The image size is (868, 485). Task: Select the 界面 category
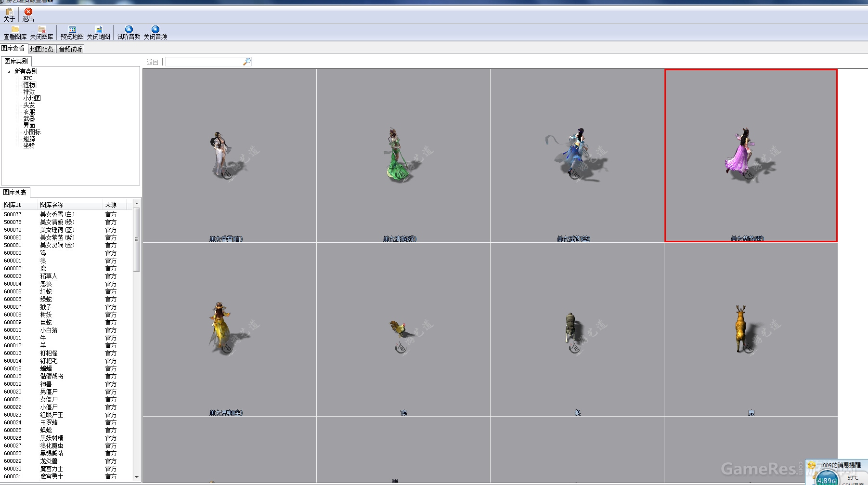[29, 125]
